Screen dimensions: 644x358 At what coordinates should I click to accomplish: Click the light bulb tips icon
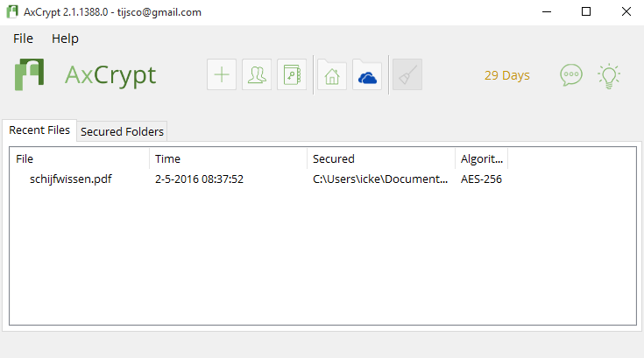609,75
